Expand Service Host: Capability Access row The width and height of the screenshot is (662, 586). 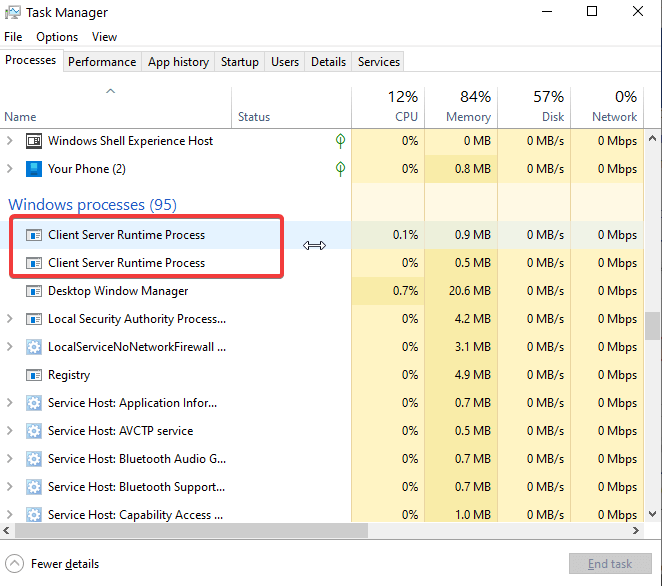click(x=9, y=515)
